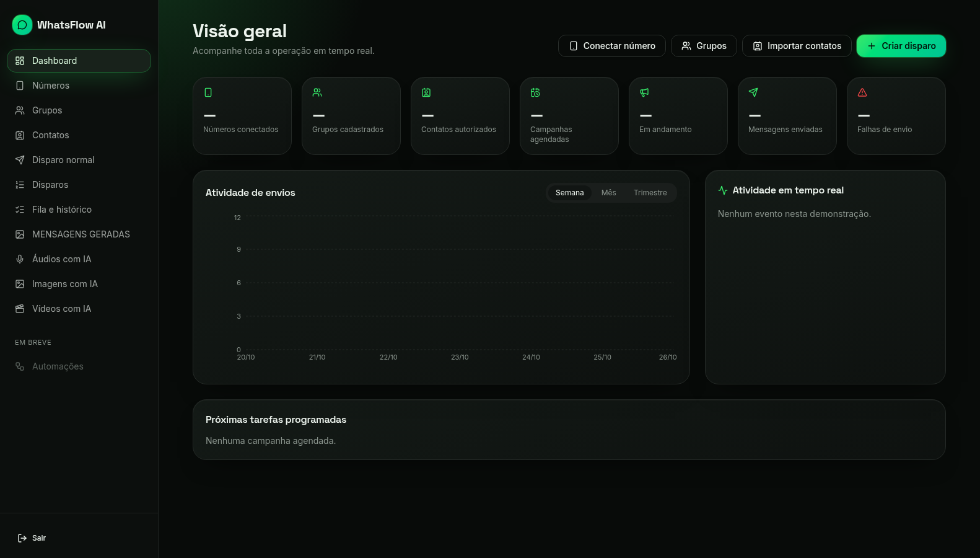Click the calendar icon on Campanhas agendadas card
Screen dimensions: 980x558
pos(535,92)
